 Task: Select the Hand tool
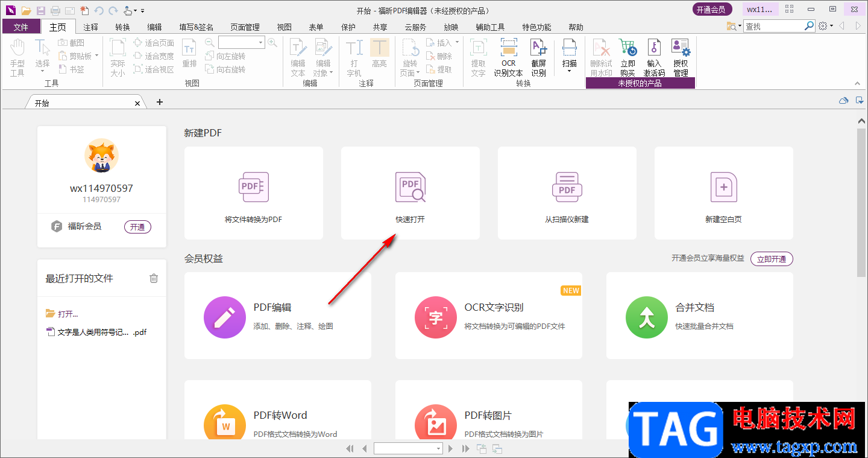[x=17, y=57]
